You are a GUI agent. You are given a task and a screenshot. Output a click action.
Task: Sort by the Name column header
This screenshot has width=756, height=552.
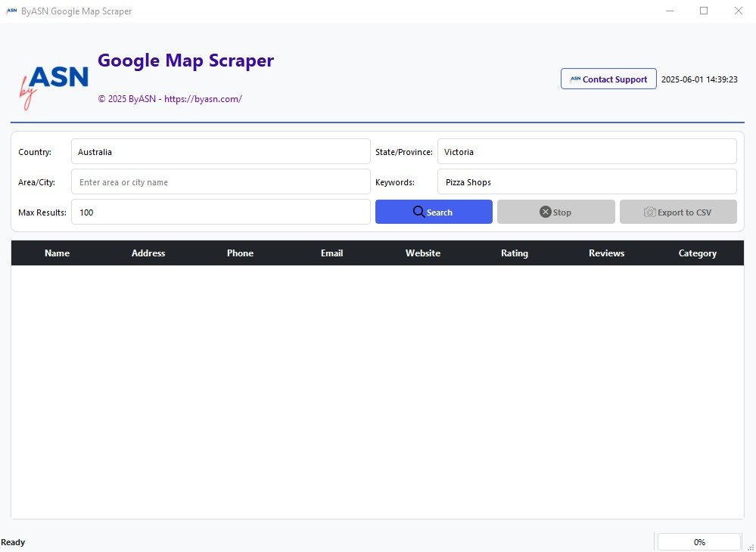pyautogui.click(x=57, y=253)
